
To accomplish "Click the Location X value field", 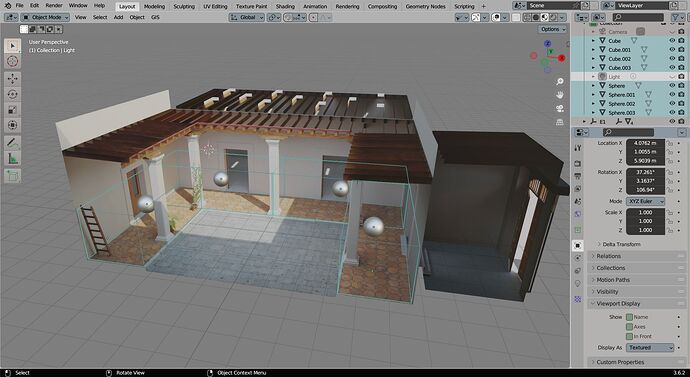I will tap(645, 143).
